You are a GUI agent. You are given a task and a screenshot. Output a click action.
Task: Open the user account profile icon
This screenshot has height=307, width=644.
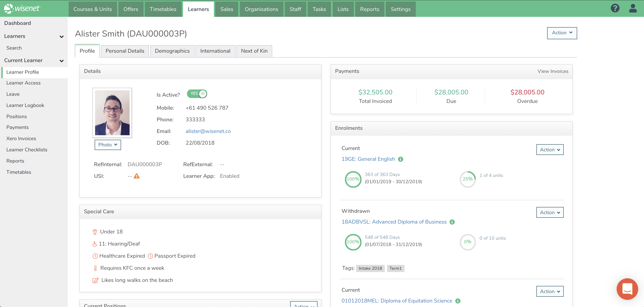pyautogui.click(x=633, y=8)
